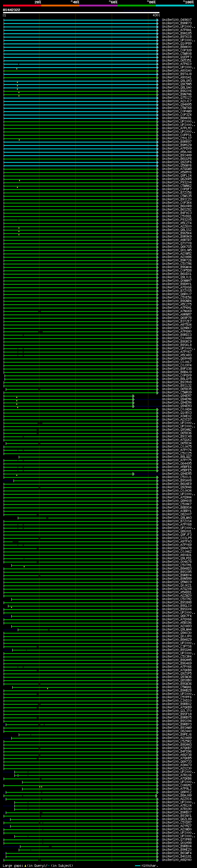Select the UniRef100_Q69V48 hit
The width and height of the screenshot is (197, 868).
(177, 358)
